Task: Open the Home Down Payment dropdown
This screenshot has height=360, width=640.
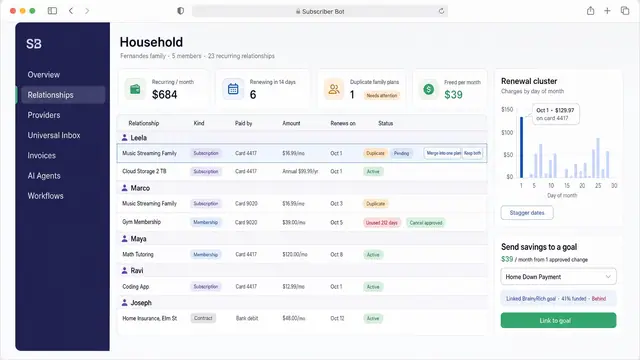Action: (558, 277)
